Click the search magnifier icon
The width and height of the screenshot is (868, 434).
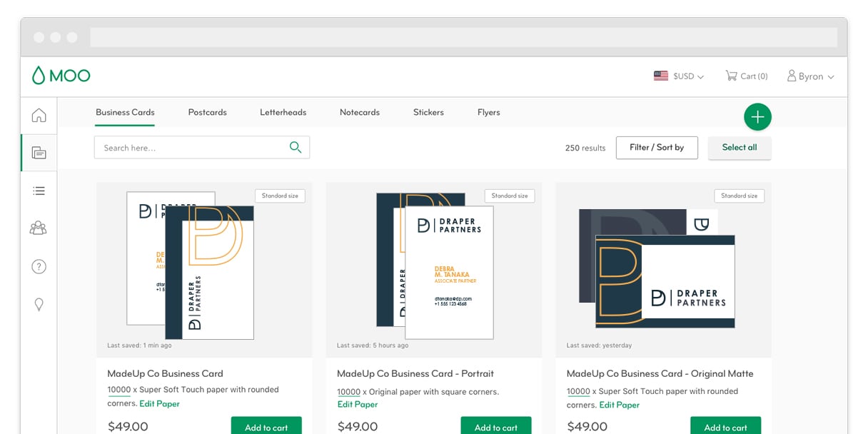click(295, 148)
